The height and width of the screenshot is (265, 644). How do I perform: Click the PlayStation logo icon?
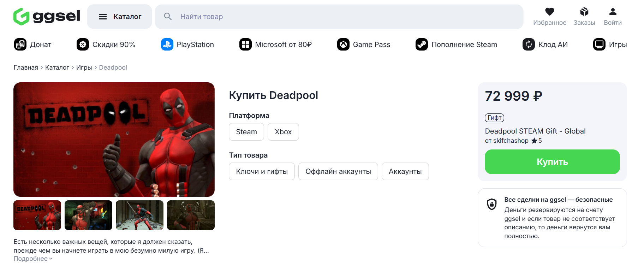point(167,45)
